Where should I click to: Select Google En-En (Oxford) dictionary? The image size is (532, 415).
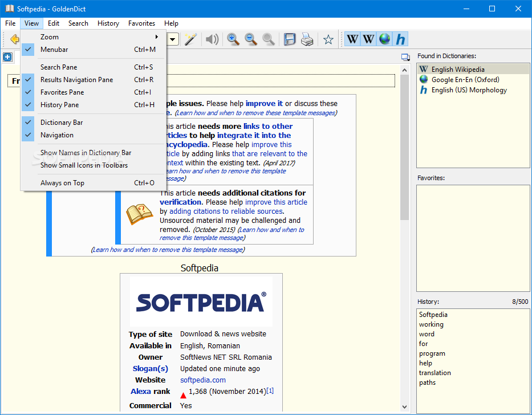[473, 79]
